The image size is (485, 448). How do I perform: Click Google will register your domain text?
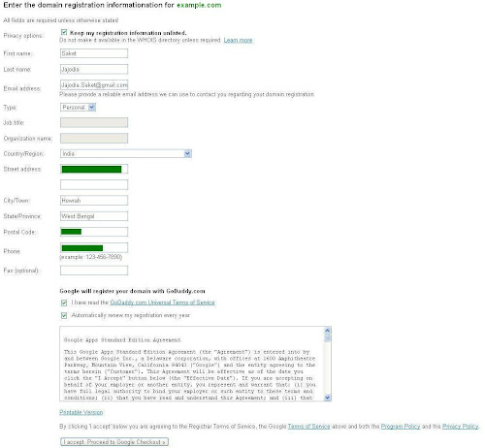pos(132,291)
